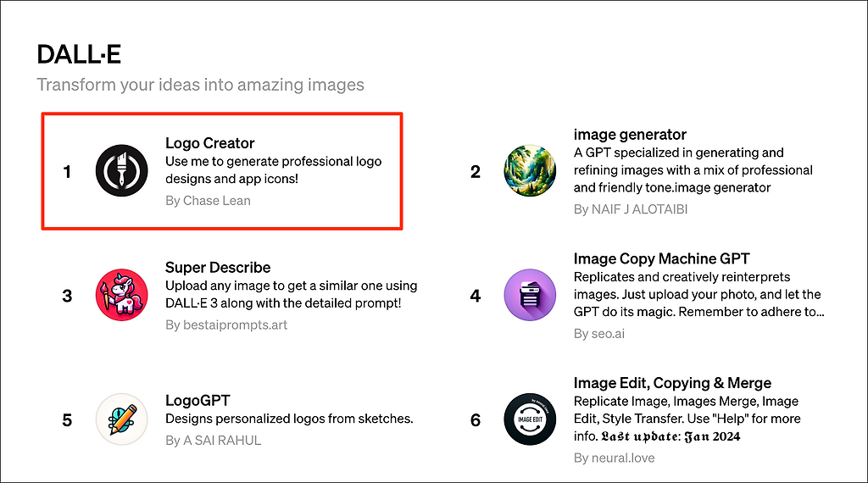Select the image generator title

(x=630, y=135)
